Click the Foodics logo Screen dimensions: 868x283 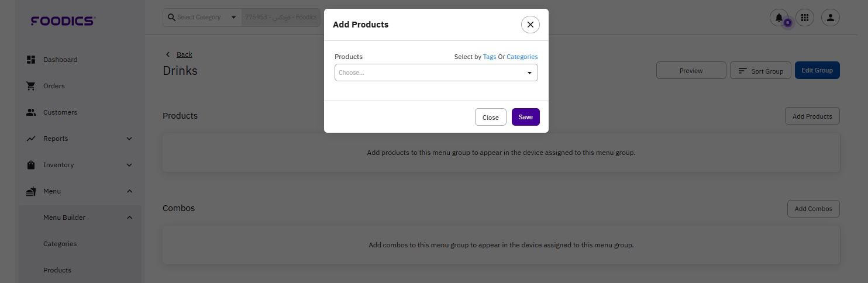(63, 21)
